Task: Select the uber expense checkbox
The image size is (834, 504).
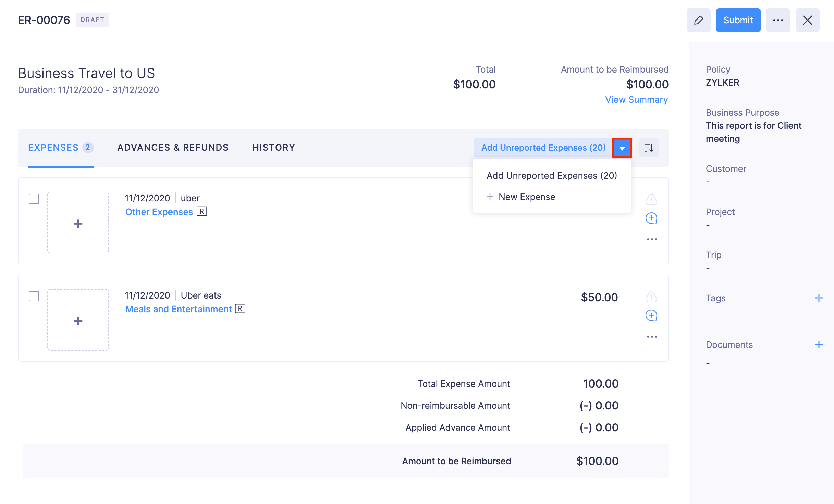Action: coord(34,199)
